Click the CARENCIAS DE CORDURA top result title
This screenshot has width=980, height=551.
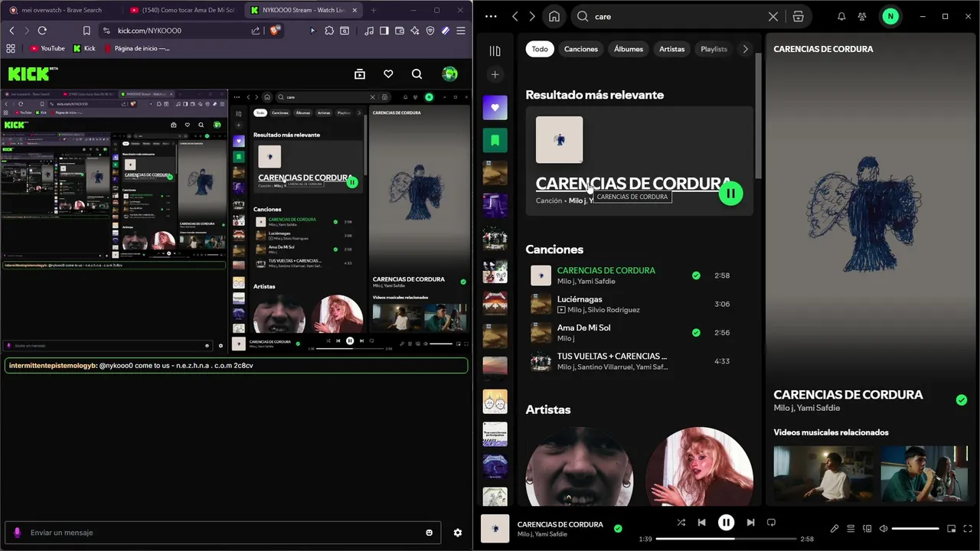click(634, 184)
